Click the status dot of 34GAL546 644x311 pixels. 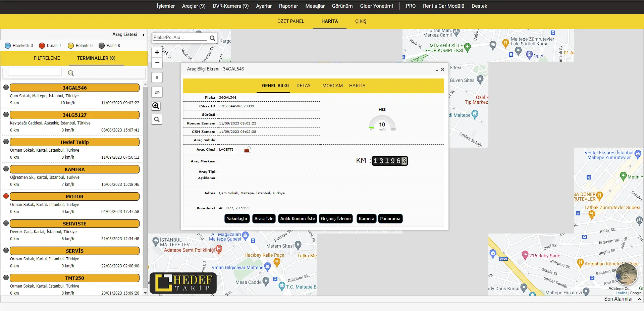coord(6,87)
